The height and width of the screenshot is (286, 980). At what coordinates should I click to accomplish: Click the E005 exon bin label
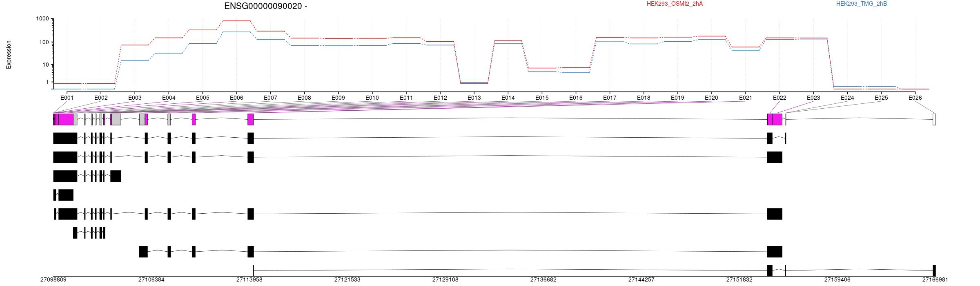click(203, 98)
